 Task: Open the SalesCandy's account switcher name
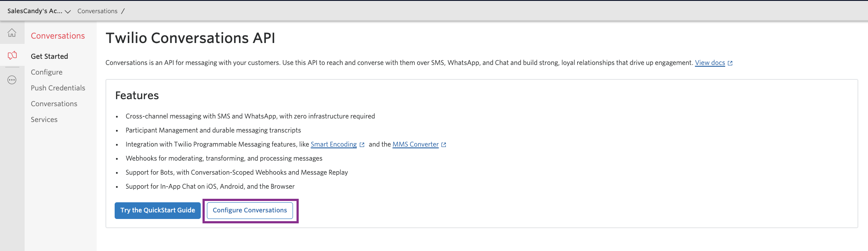tap(35, 11)
